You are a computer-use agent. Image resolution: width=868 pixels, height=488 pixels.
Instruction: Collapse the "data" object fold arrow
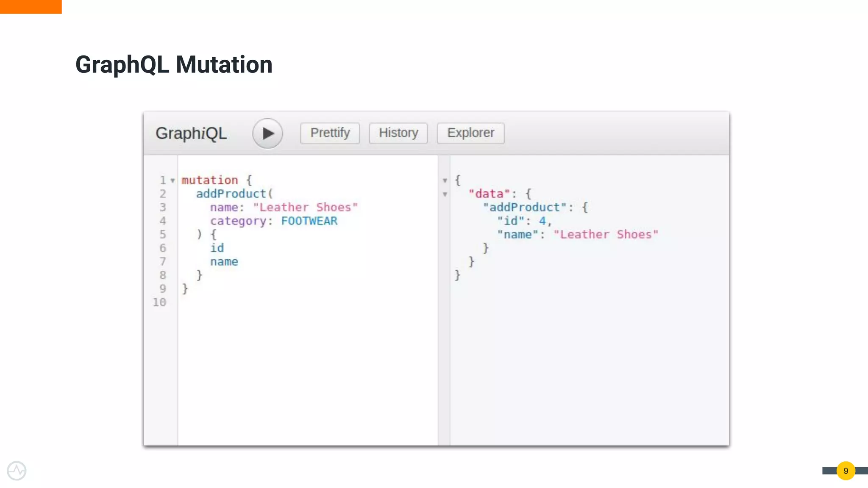(x=445, y=194)
